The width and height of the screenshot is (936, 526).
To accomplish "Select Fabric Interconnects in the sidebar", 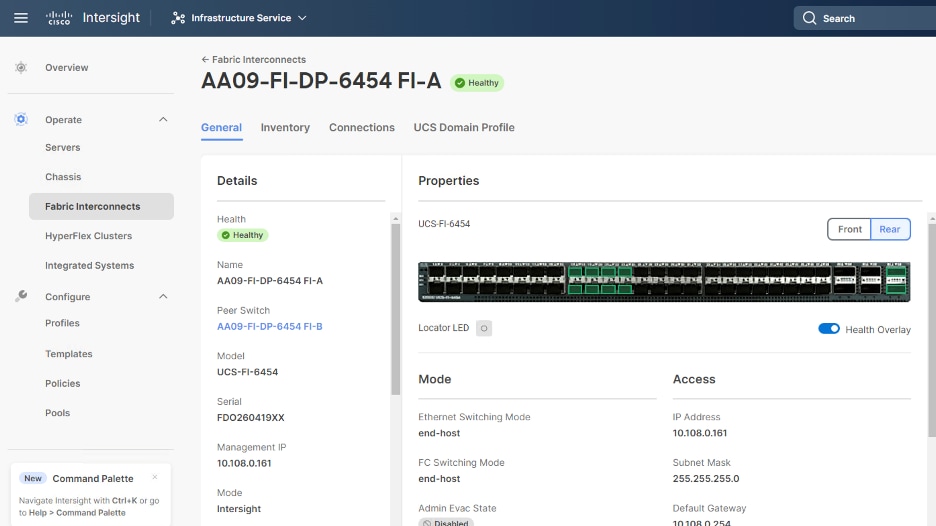I will coord(101,206).
